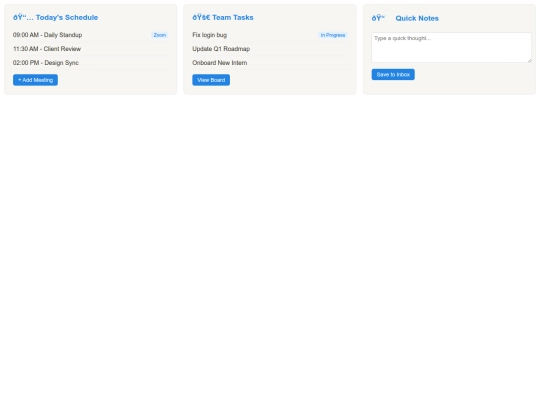The height and width of the screenshot is (405, 540).
Task: Save the note with Save to Inbox
Action: pos(393,74)
